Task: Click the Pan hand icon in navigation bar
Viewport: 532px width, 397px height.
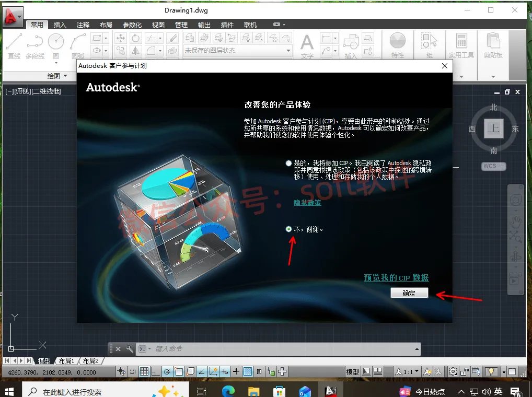Action: click(x=516, y=221)
